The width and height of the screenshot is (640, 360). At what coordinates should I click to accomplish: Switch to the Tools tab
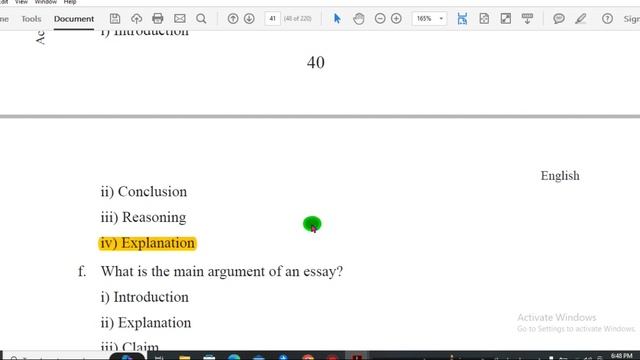tap(31, 19)
